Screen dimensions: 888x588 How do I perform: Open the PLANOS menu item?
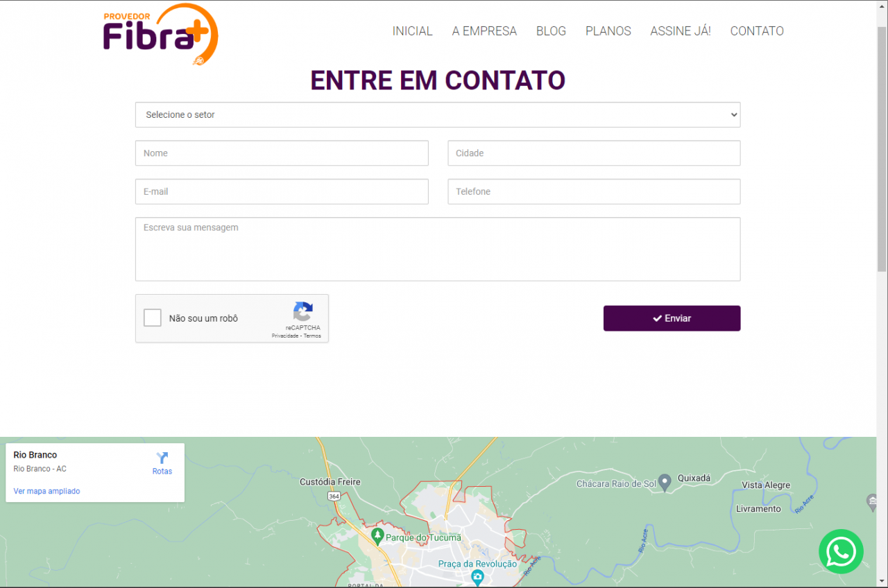tap(608, 31)
